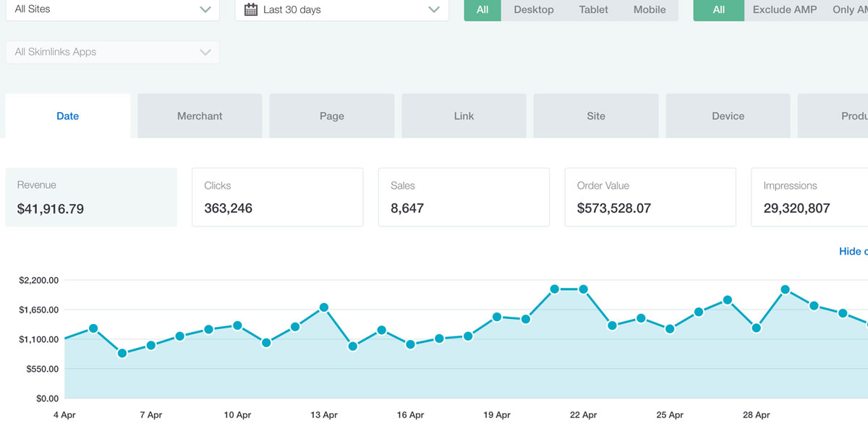Filter the report by Mobile devices
Screen dimensions: 868x434
point(650,9)
